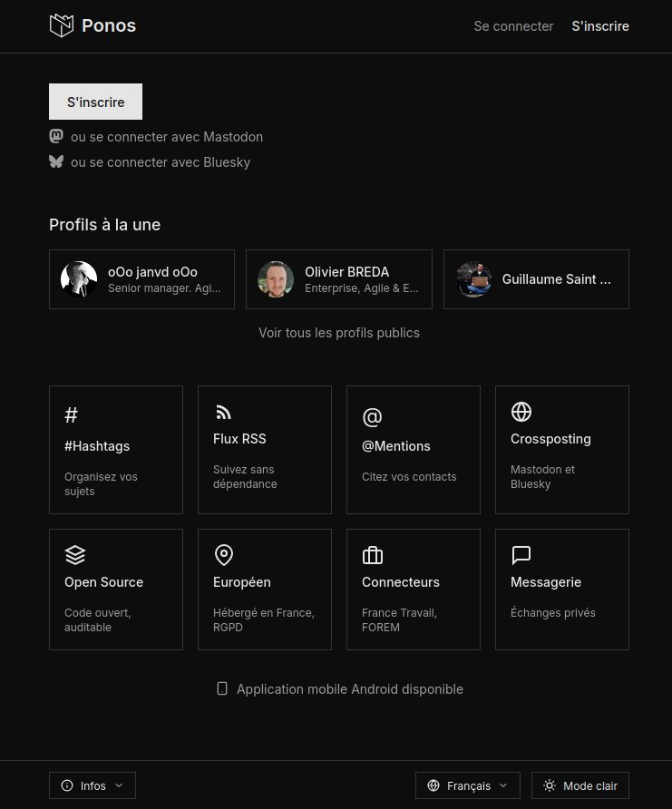Click the Messagerie chat bubble icon
The width and height of the screenshot is (672, 809).
(x=521, y=555)
